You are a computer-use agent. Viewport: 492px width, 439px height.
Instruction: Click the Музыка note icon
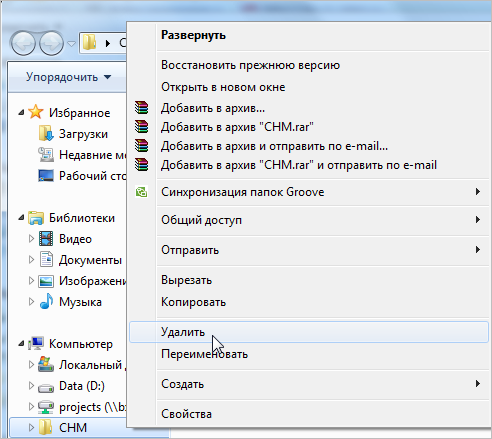click(x=46, y=301)
